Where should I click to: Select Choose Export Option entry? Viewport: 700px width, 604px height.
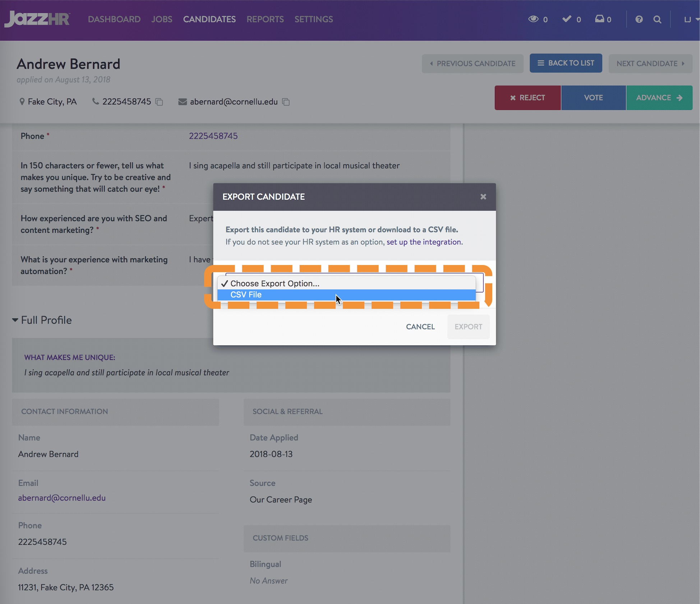click(x=275, y=283)
